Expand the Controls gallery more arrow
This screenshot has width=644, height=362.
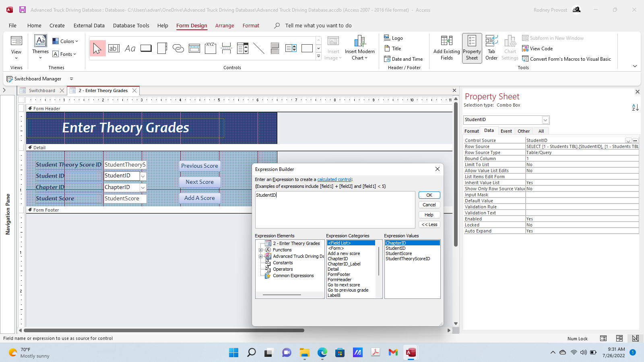pyautogui.click(x=318, y=57)
